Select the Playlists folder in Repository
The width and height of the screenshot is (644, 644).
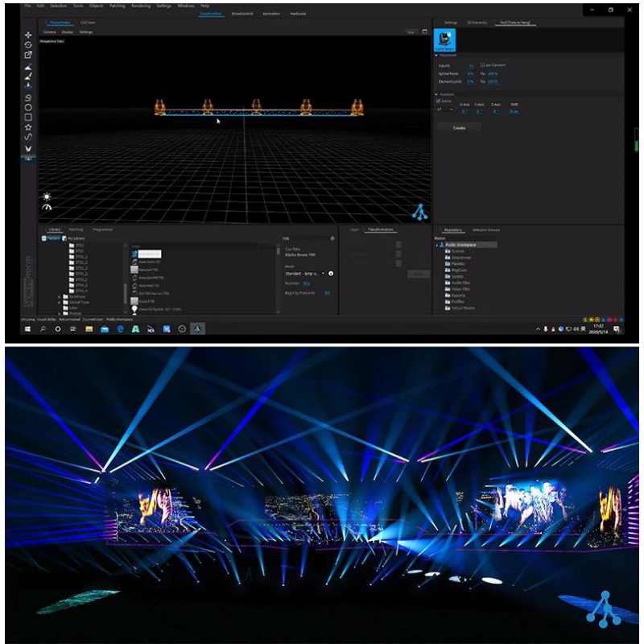click(x=455, y=264)
